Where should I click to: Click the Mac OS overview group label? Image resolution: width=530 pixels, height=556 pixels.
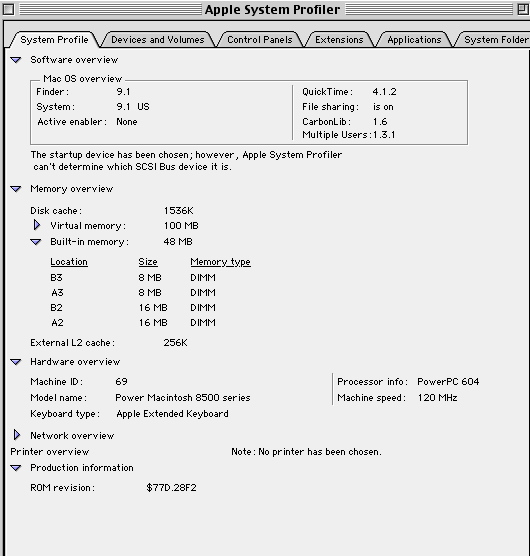pyautogui.click(x=83, y=79)
